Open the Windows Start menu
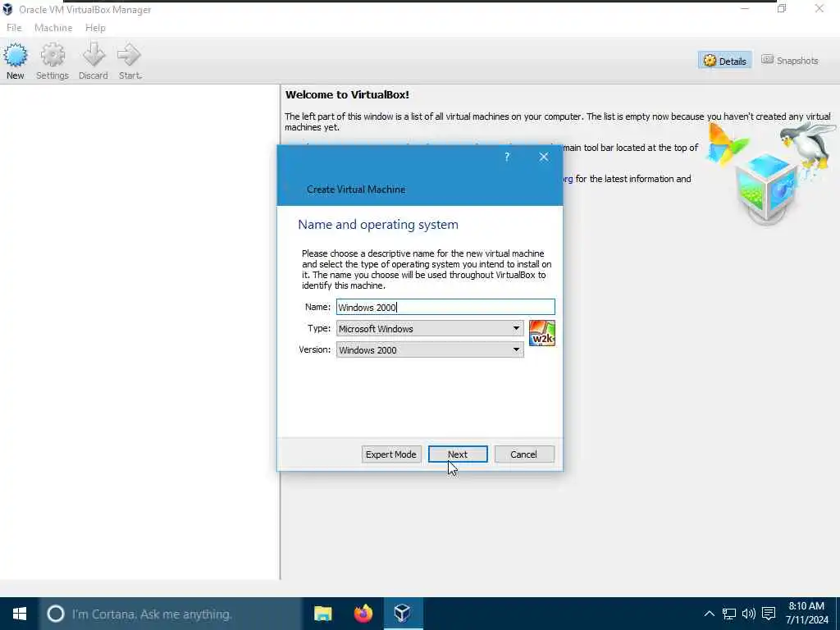The height and width of the screenshot is (630, 840). 20,614
